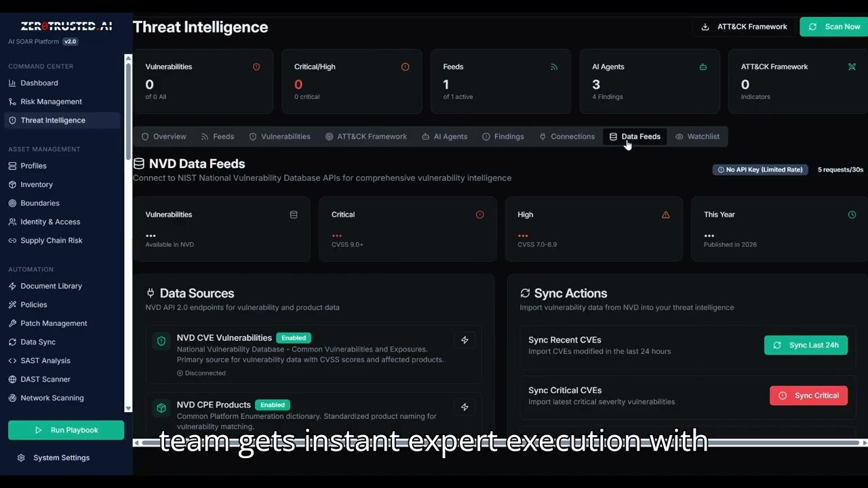Open Dashboard in the sidebar

[x=39, y=83]
